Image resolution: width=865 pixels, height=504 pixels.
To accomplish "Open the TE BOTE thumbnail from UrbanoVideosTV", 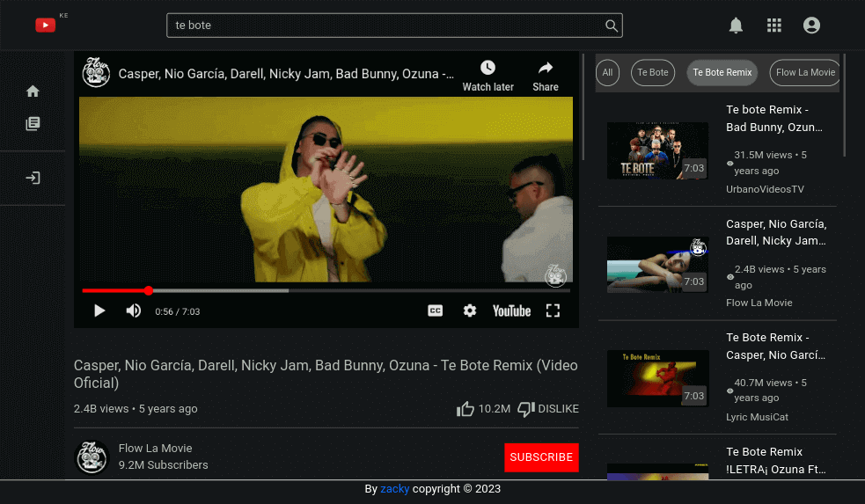I will (657, 150).
